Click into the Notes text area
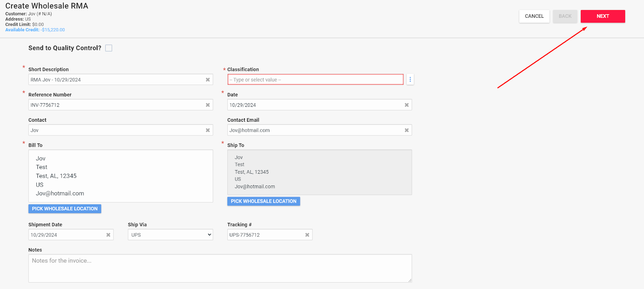Image resolution: width=644 pixels, height=289 pixels. 220,268
